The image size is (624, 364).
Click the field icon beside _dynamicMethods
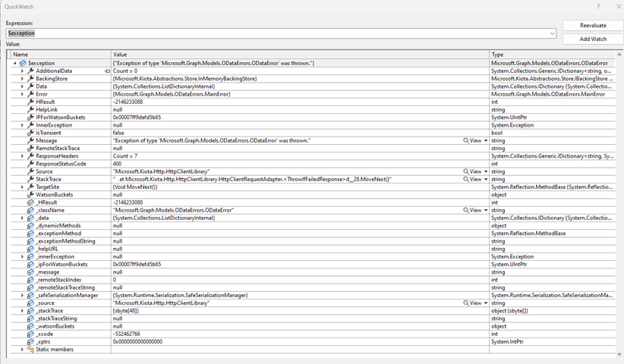(x=30, y=226)
